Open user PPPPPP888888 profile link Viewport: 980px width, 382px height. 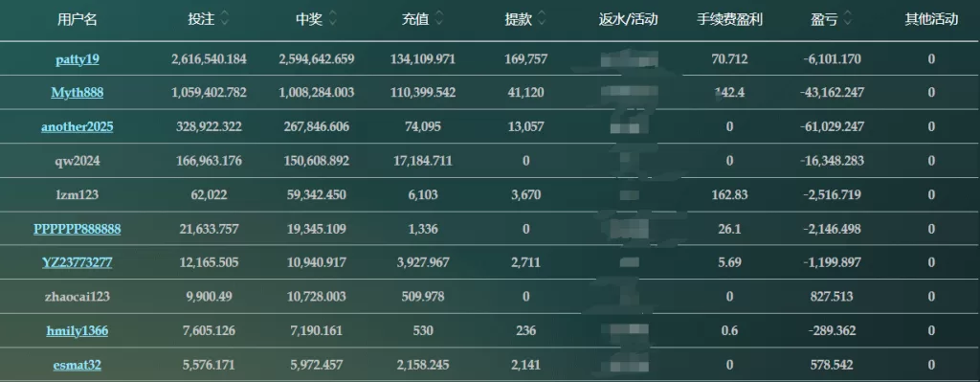[78, 229]
